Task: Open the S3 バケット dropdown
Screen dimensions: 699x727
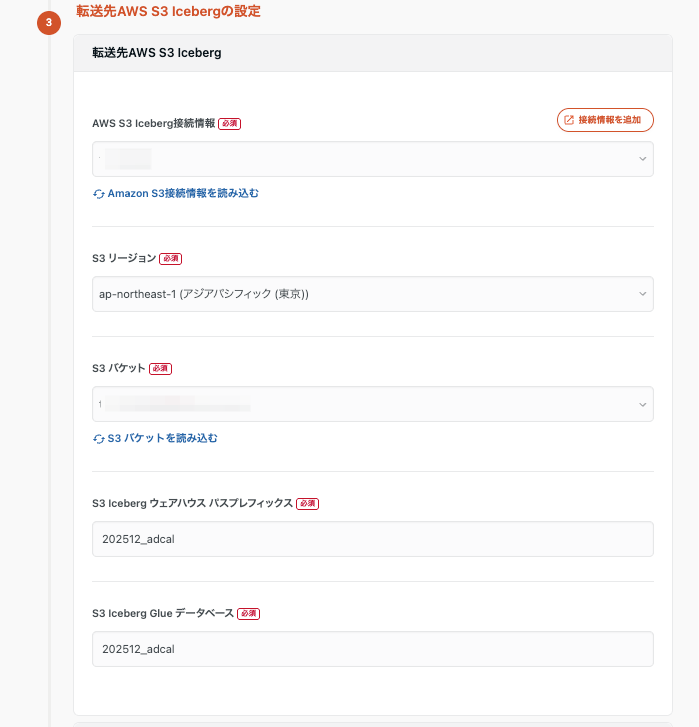Action: click(373, 404)
